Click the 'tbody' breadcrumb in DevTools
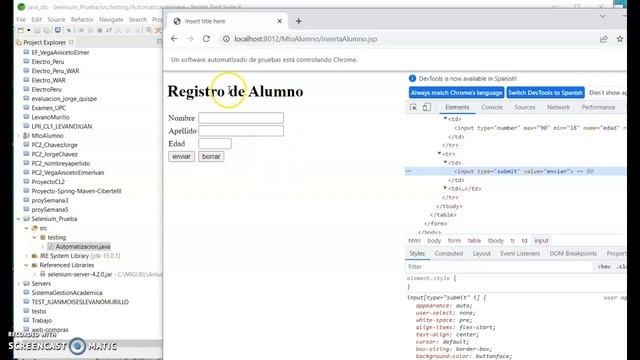The image size is (640, 360). click(496, 240)
